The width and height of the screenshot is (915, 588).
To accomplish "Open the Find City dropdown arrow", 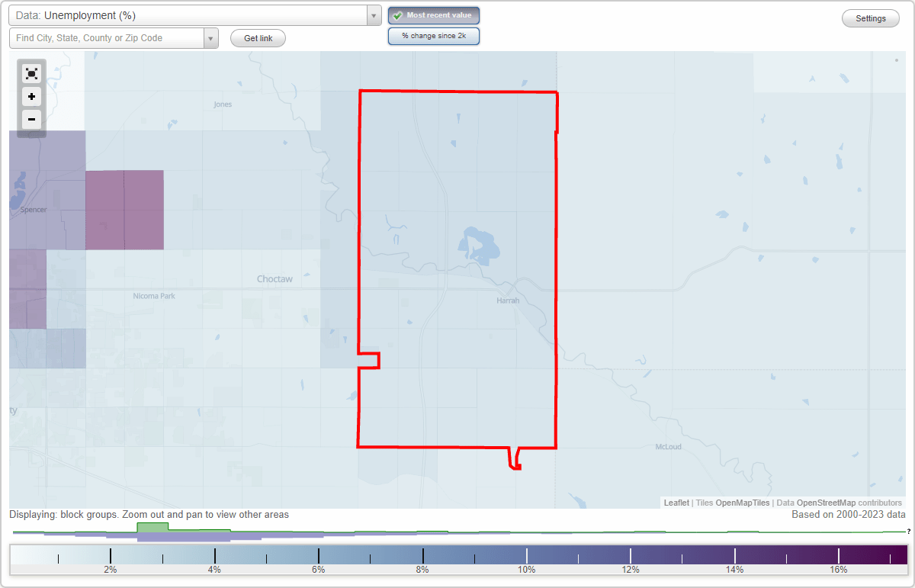I will point(211,37).
